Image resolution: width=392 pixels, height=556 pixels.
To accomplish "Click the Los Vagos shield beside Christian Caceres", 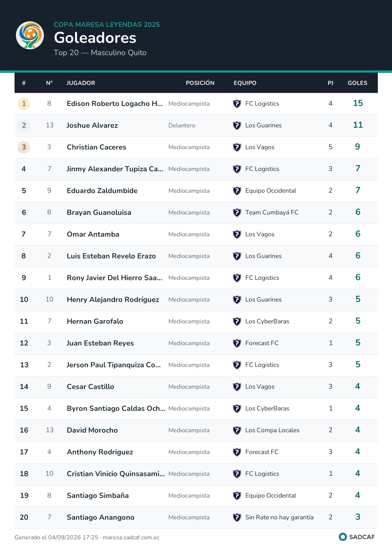I will pyautogui.click(x=237, y=147).
